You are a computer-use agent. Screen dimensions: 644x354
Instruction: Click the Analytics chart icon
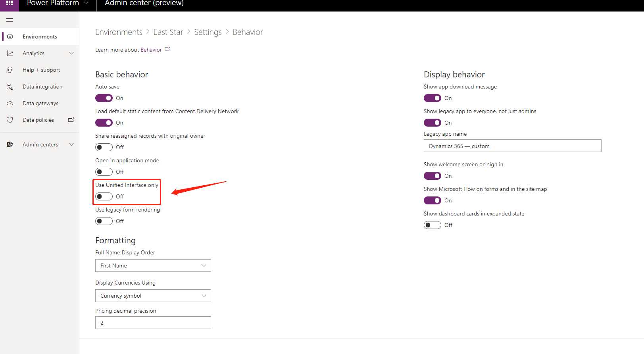(10, 53)
